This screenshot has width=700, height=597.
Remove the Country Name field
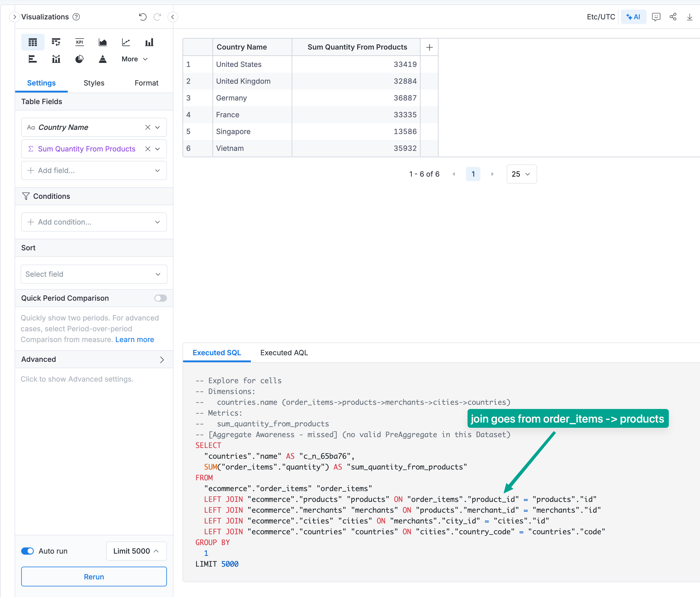point(148,127)
